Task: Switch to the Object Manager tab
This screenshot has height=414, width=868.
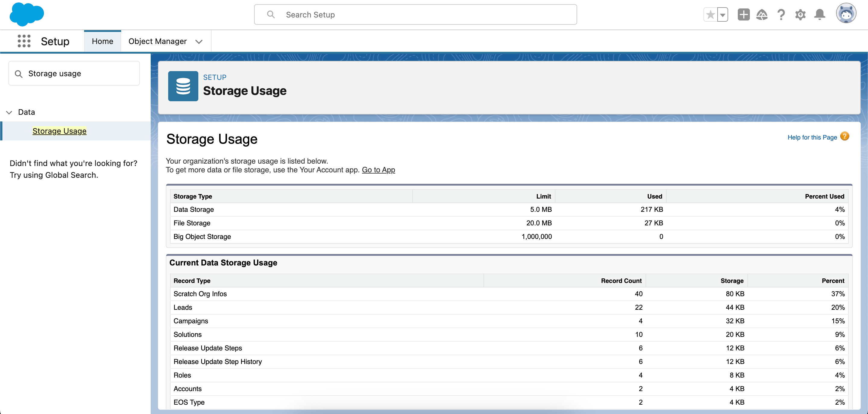Action: [157, 41]
